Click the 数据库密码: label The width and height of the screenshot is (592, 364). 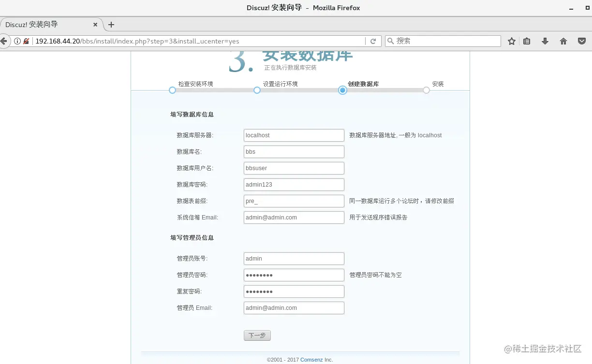pos(192,185)
